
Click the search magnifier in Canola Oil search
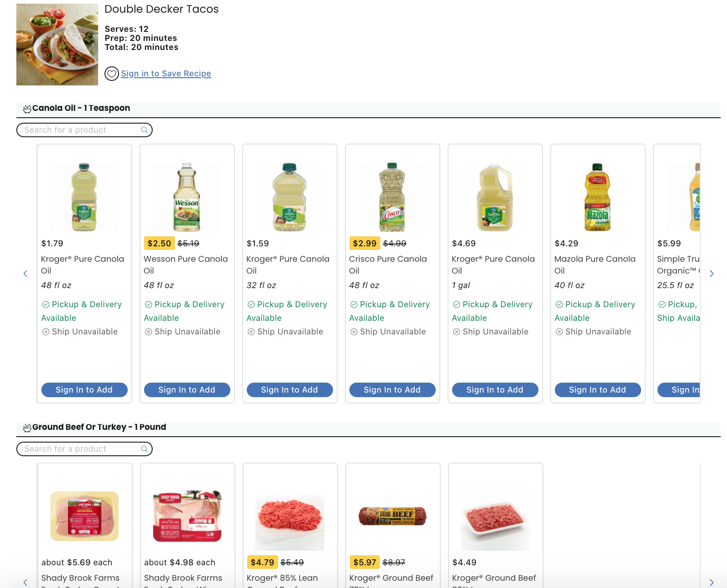click(144, 130)
